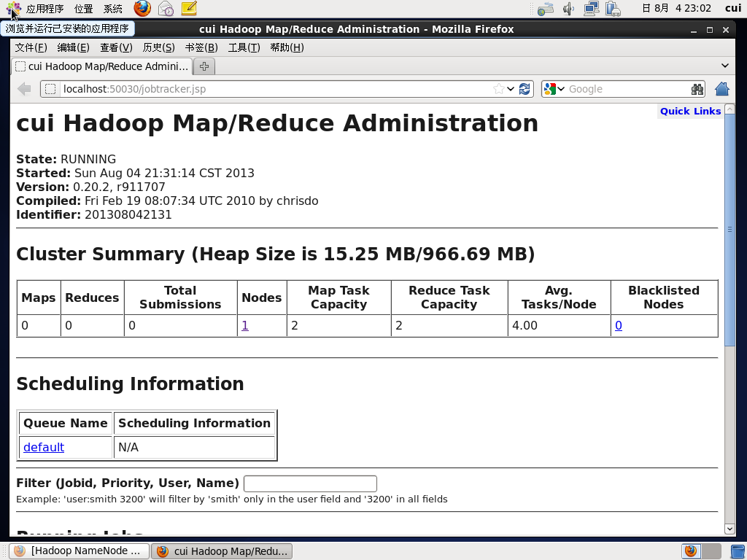Open the volume speaker icon in system tray
The width and height of the screenshot is (747, 560).
coord(568,9)
